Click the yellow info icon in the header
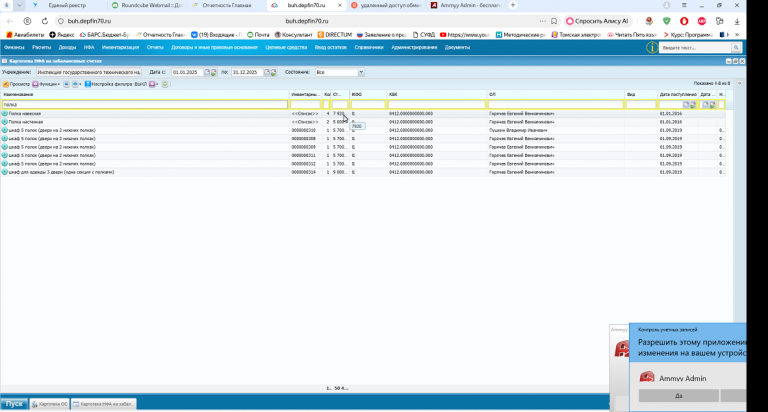Viewport: 768px width, 412px height. (x=652, y=48)
